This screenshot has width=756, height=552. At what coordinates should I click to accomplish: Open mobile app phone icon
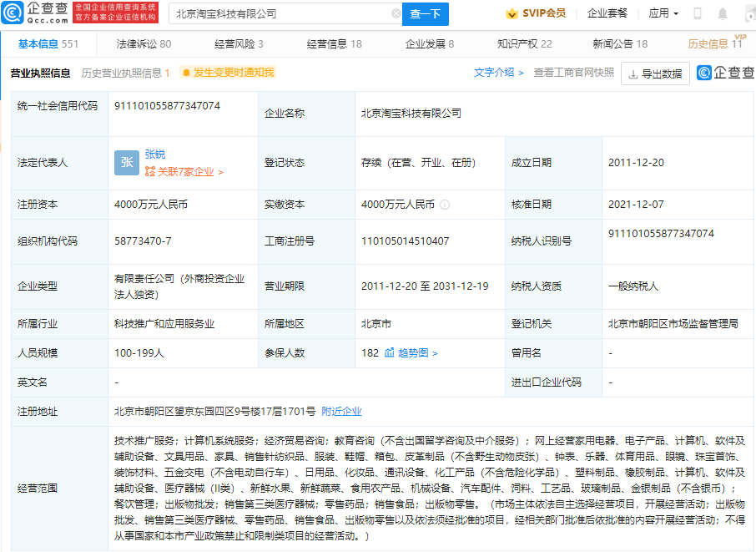pos(698,13)
